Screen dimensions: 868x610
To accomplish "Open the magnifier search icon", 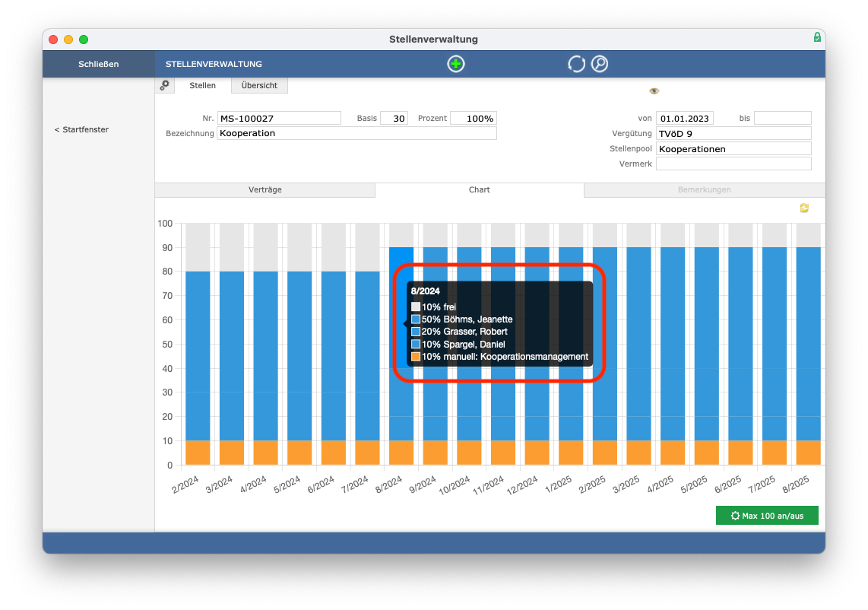I will [x=600, y=64].
